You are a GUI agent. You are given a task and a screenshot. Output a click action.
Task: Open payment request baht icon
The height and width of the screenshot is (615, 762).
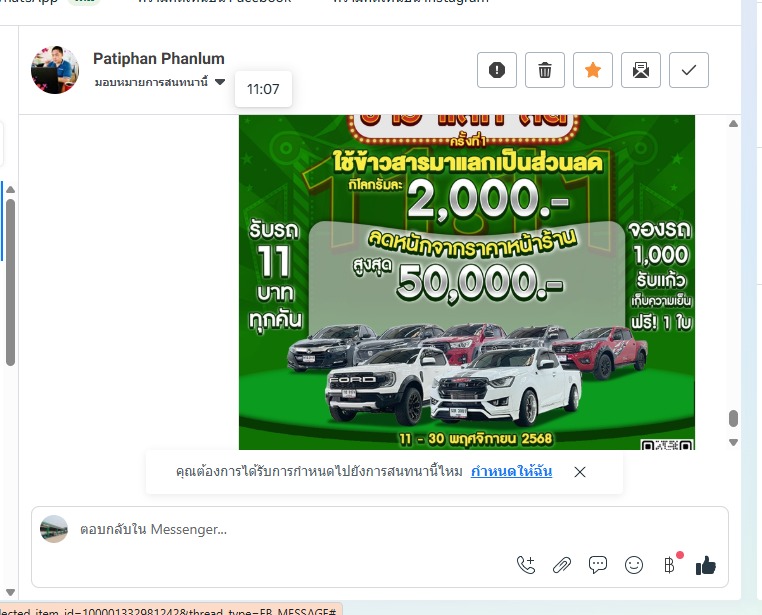click(x=670, y=565)
